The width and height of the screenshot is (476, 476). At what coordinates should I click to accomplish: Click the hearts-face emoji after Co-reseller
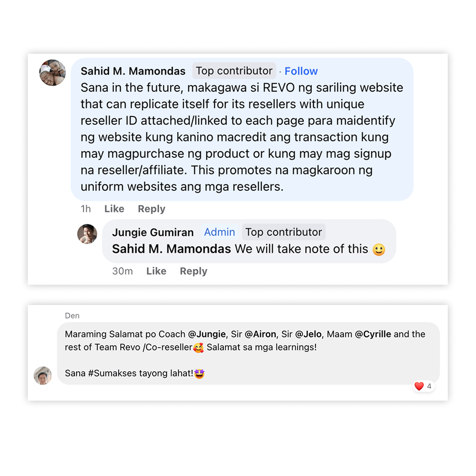tap(198, 347)
